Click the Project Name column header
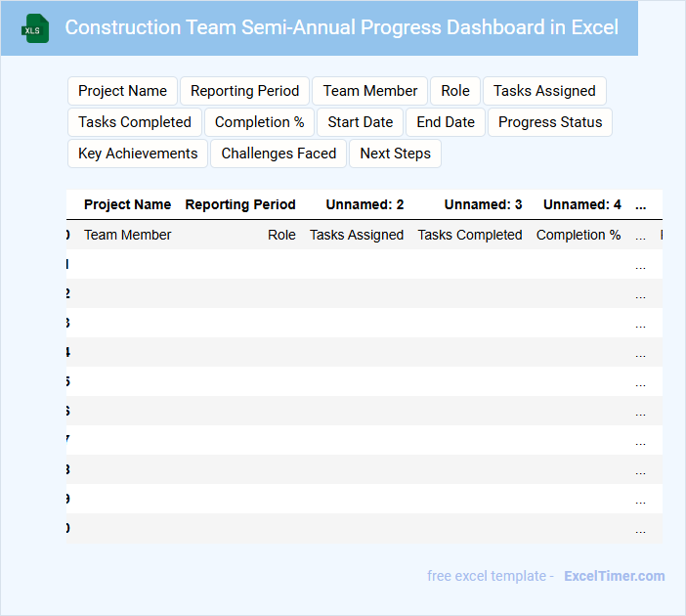The width and height of the screenshot is (686, 616). (127, 204)
